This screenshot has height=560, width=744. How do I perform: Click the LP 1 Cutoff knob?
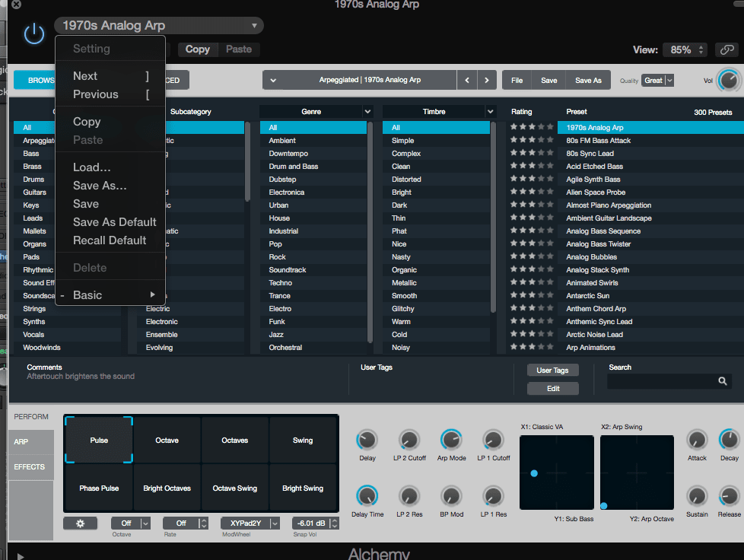[x=494, y=440]
